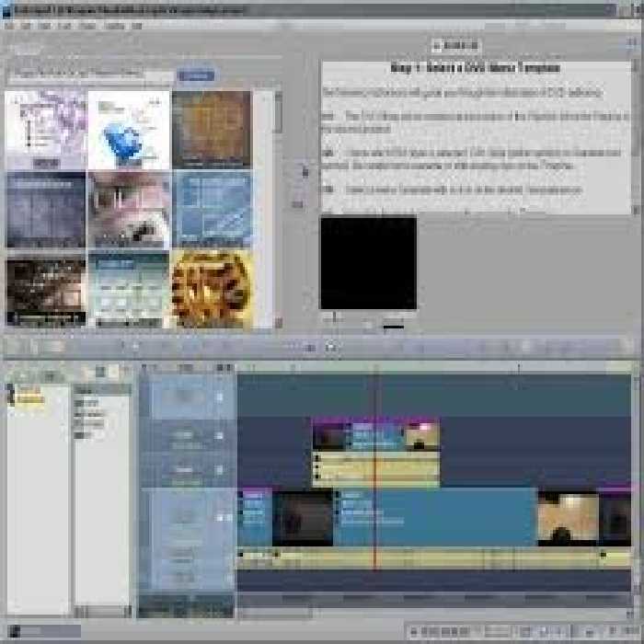
Task: Click the instructions panel vertical scrollbar
Action: [x=636, y=138]
